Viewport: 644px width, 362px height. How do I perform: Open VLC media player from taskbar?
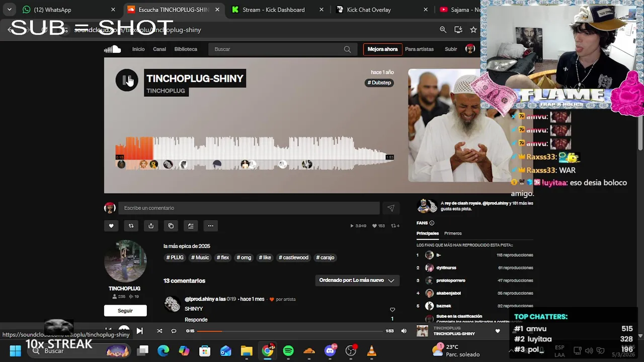tap(372, 351)
